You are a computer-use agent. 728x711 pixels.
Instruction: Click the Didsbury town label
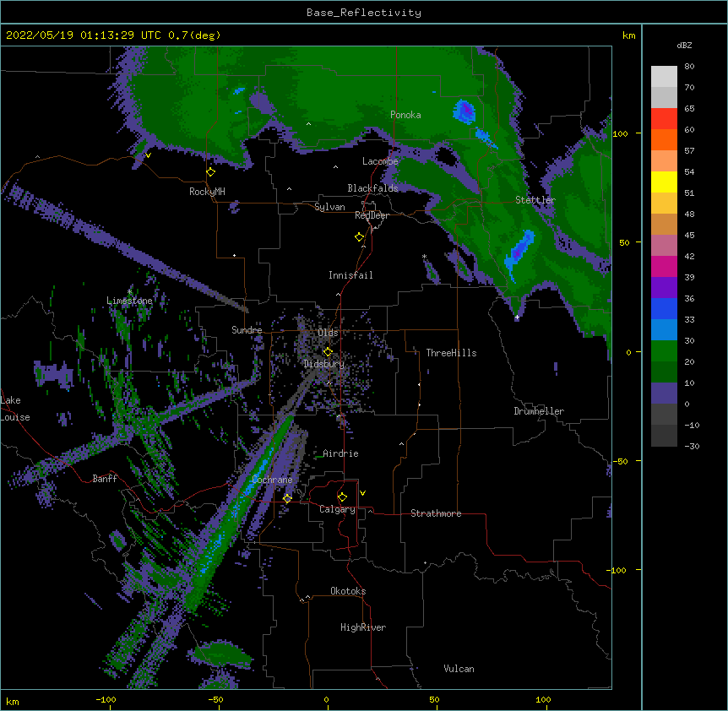pyautogui.click(x=324, y=364)
